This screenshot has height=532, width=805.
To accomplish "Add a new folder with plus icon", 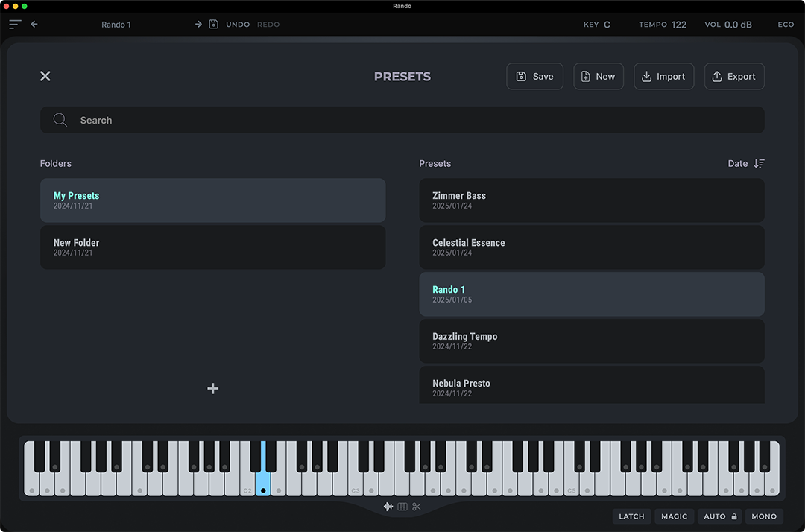I will (x=213, y=388).
